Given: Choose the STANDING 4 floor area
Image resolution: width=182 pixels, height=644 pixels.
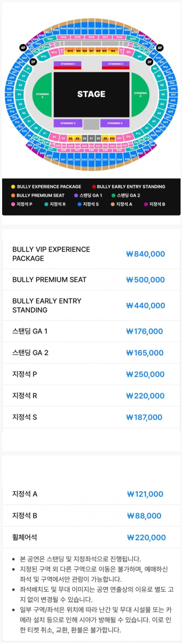Looking at the screenshot, I should tap(115, 123).
